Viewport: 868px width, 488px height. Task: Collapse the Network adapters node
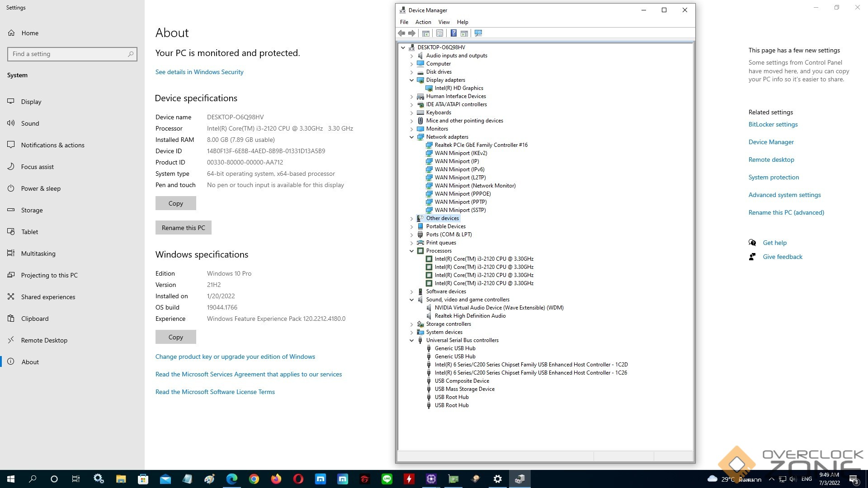(411, 137)
